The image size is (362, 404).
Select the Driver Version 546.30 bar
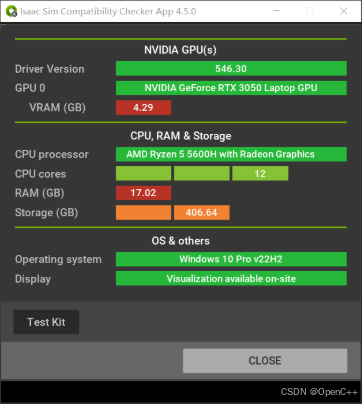231,69
